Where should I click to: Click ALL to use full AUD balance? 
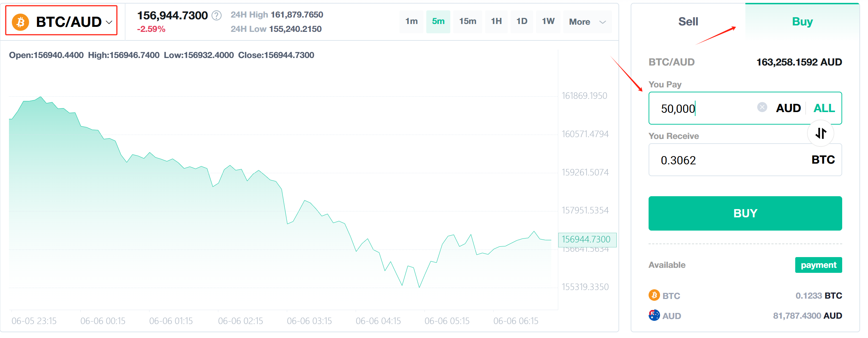[x=824, y=108]
